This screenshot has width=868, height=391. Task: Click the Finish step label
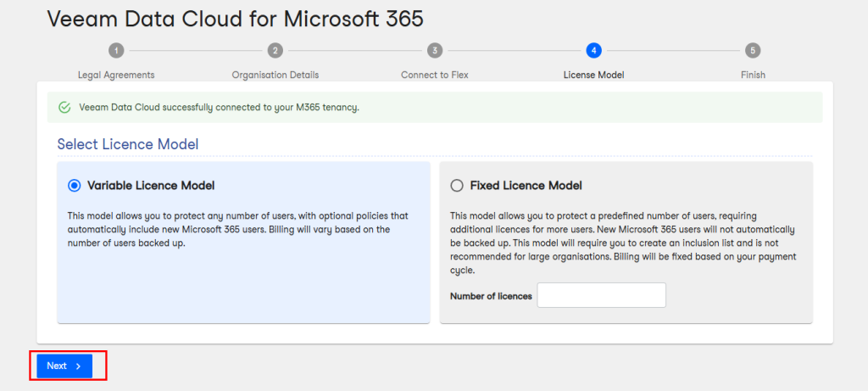pyautogui.click(x=753, y=75)
